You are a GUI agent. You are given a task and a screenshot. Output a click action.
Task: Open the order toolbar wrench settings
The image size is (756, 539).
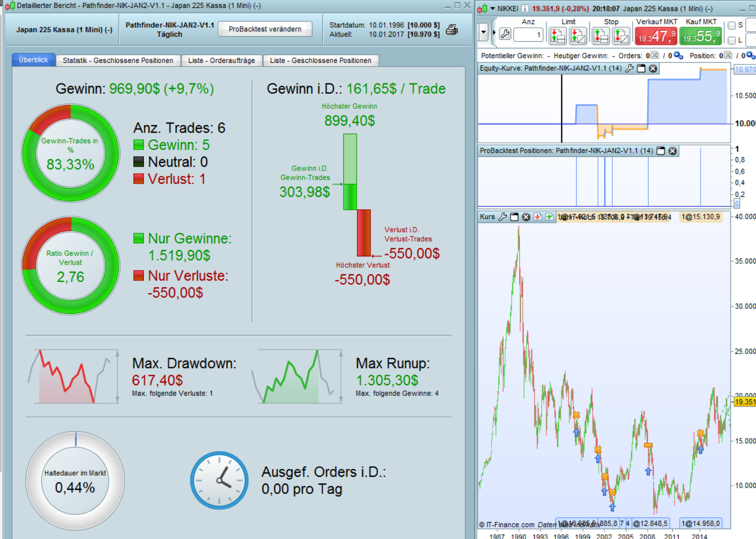click(505, 35)
